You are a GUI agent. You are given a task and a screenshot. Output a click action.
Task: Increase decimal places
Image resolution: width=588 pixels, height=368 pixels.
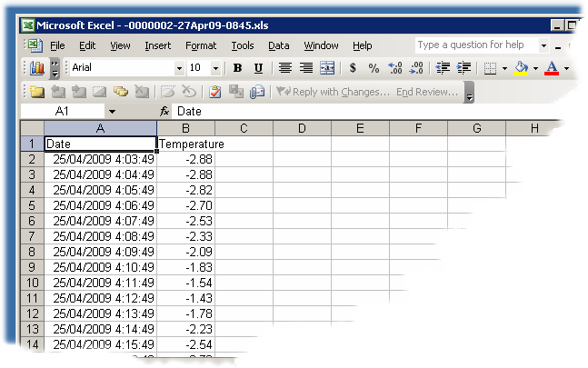395,68
